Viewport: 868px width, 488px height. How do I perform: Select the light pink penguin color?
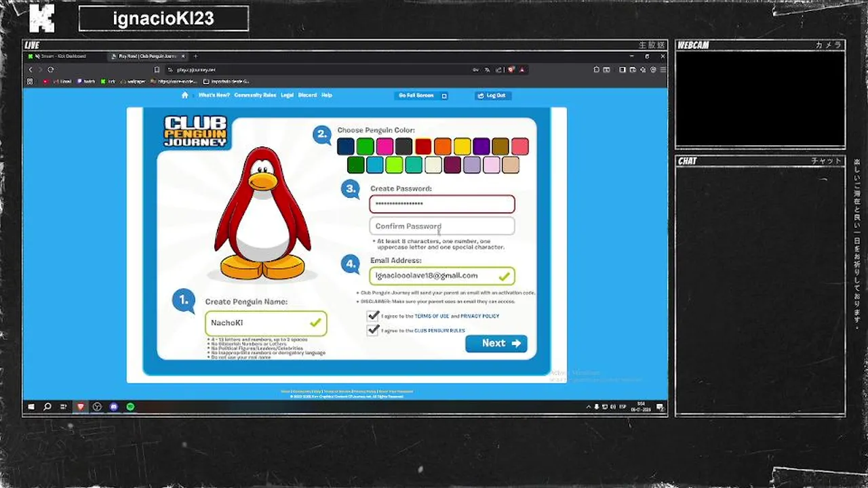tap(491, 165)
